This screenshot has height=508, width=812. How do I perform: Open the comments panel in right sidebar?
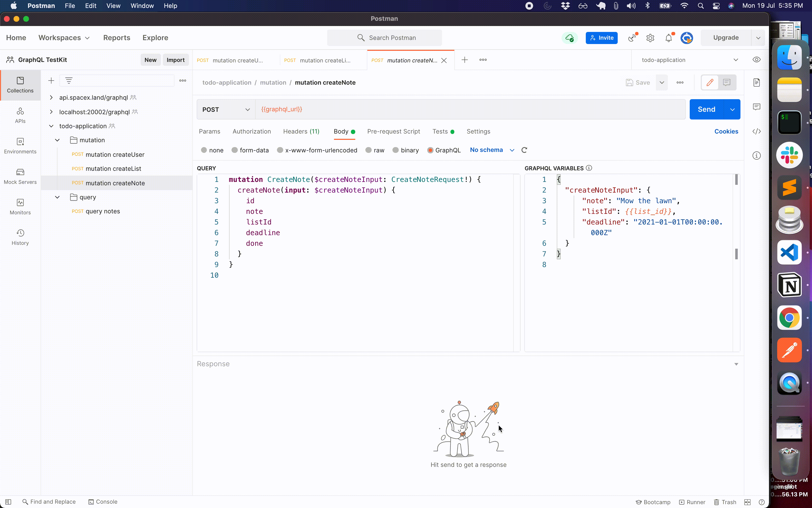click(756, 107)
